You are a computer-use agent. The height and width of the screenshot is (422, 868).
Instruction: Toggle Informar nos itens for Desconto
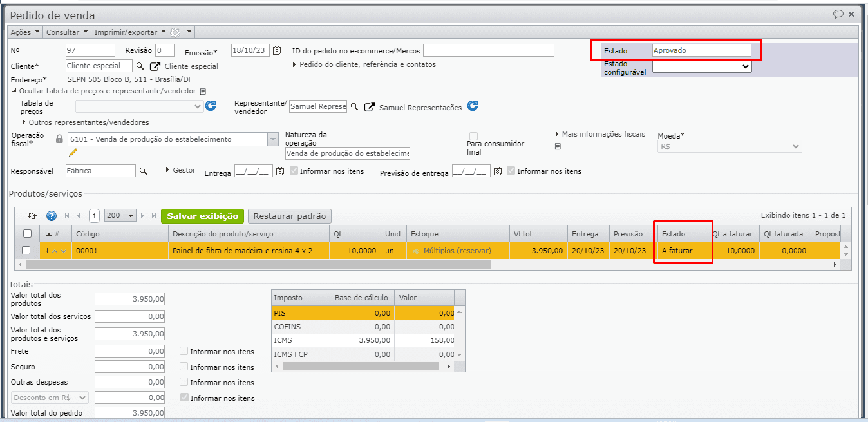tap(184, 398)
